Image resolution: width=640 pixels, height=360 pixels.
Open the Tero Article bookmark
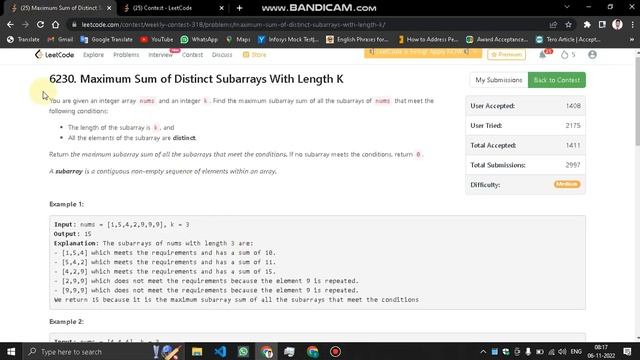point(568,40)
